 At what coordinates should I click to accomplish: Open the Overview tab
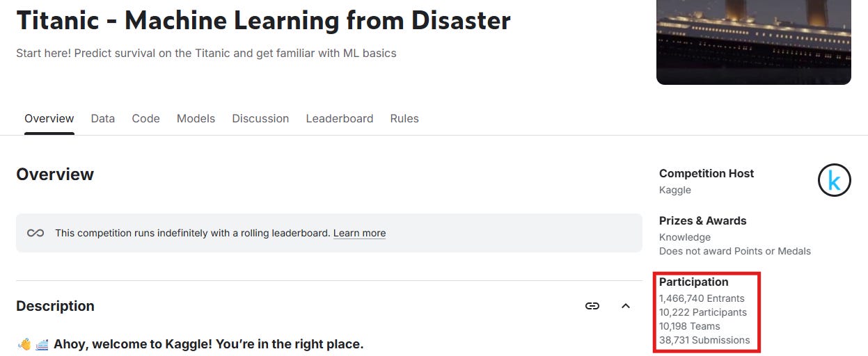pyautogui.click(x=49, y=118)
